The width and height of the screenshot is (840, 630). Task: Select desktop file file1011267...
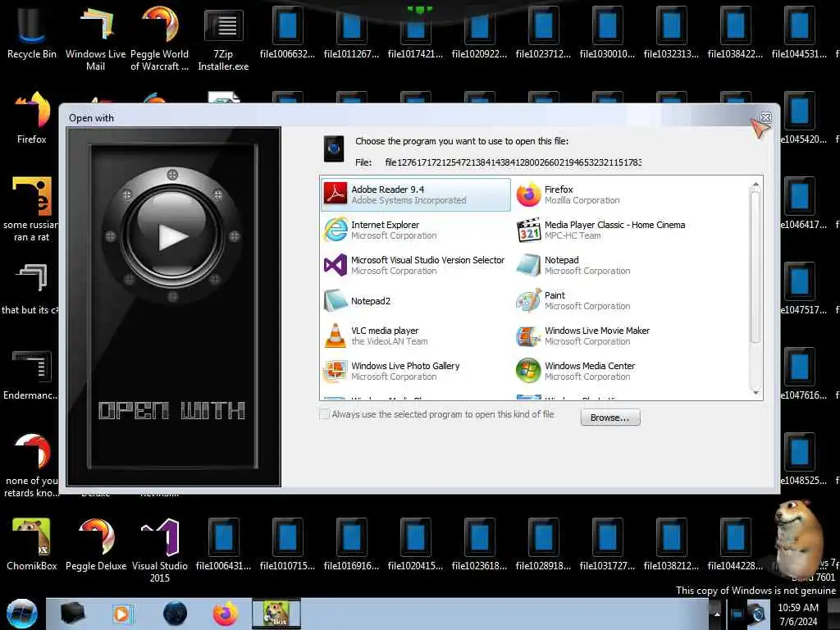point(351,32)
